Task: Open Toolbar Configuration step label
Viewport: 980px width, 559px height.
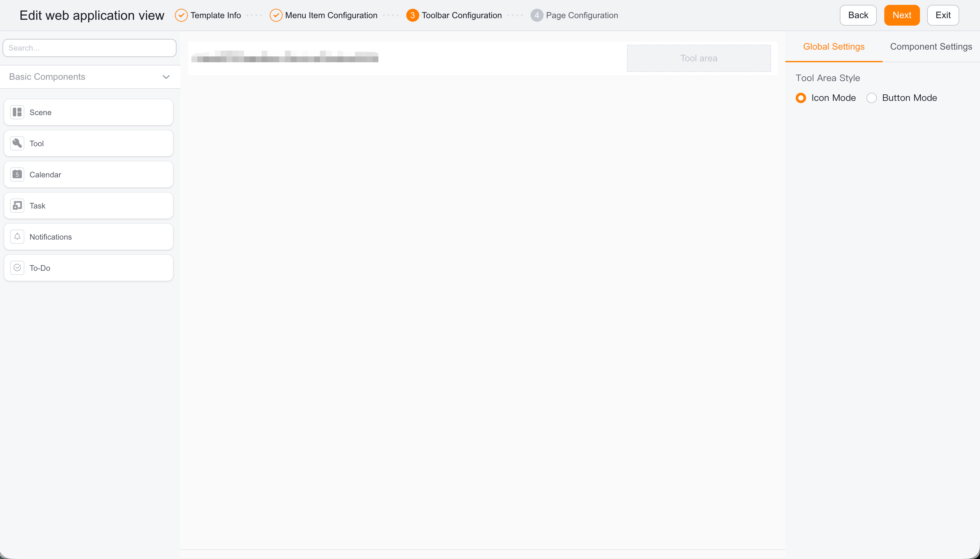Action: pyautogui.click(x=462, y=15)
